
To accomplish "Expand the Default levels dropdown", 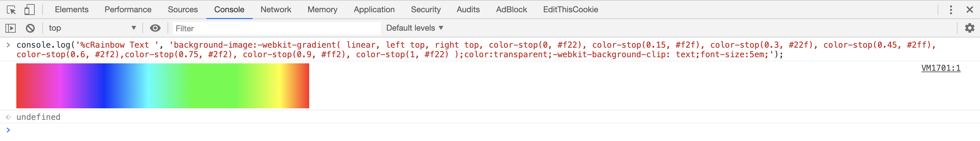I will click(415, 28).
